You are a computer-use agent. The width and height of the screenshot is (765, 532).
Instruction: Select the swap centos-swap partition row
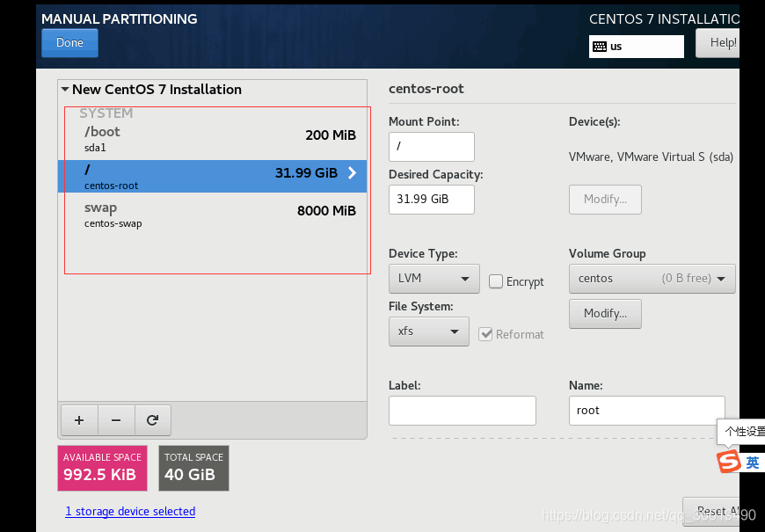point(212,215)
